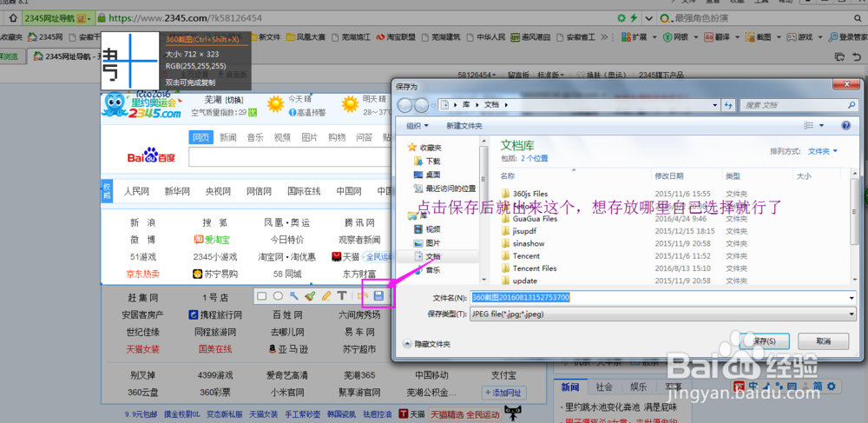
Task: Click the 网银 online banking toolbar button
Action: [676, 37]
